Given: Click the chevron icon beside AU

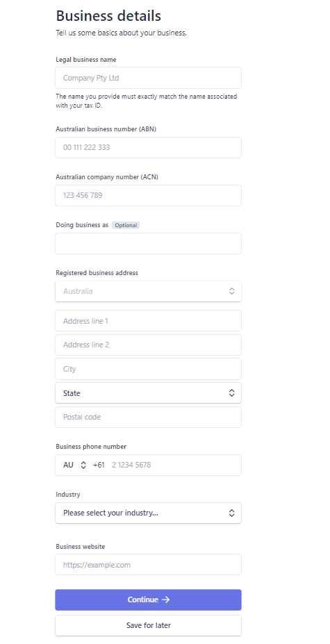Looking at the screenshot, I should [83, 465].
